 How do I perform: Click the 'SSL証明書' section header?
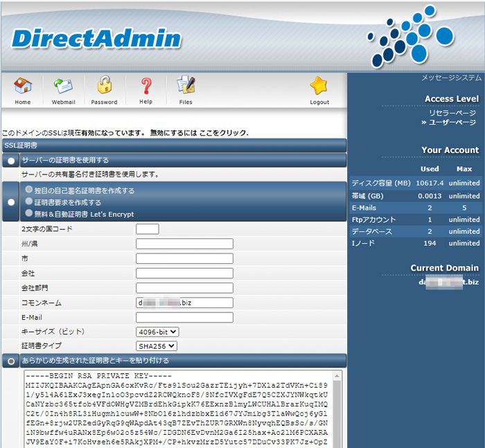(174, 145)
